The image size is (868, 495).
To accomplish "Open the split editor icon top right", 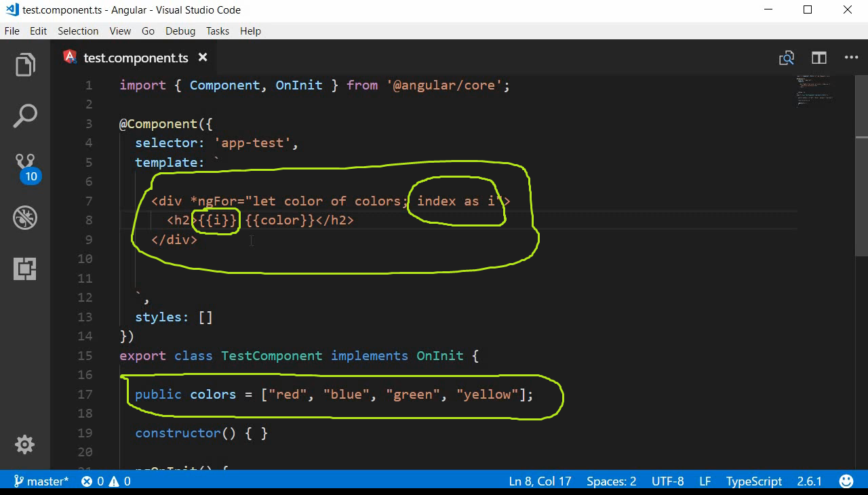I will coord(818,58).
